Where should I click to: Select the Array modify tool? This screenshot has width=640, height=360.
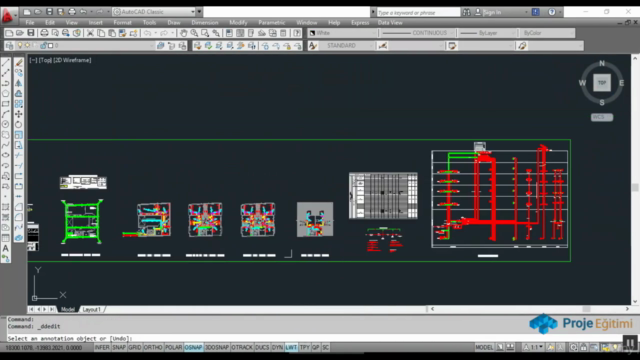click(19, 104)
